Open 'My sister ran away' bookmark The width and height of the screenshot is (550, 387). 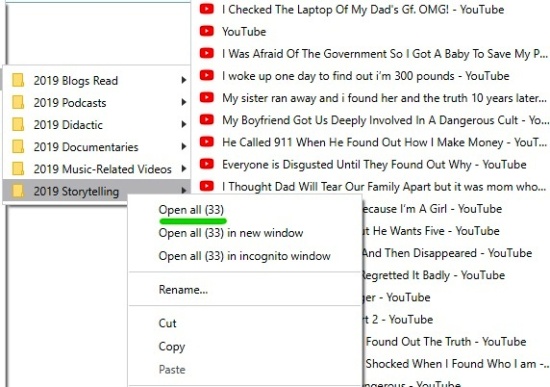384,98
